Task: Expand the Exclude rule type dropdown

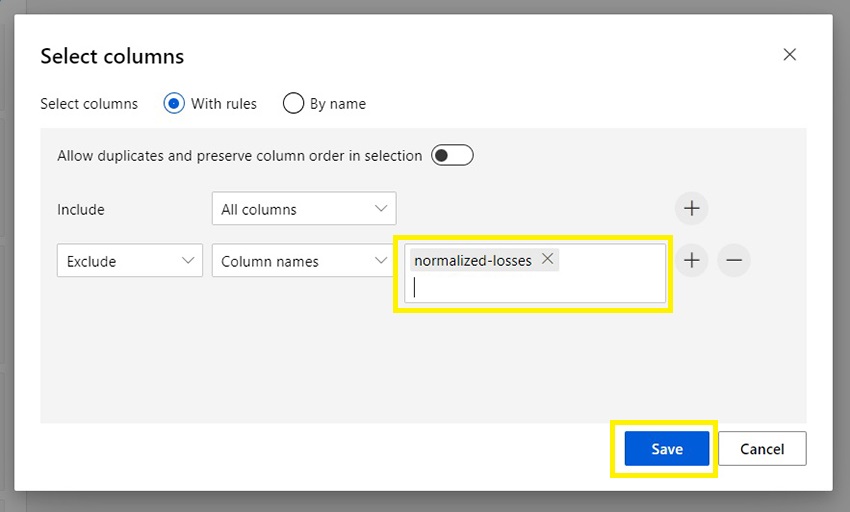Action: tap(130, 261)
